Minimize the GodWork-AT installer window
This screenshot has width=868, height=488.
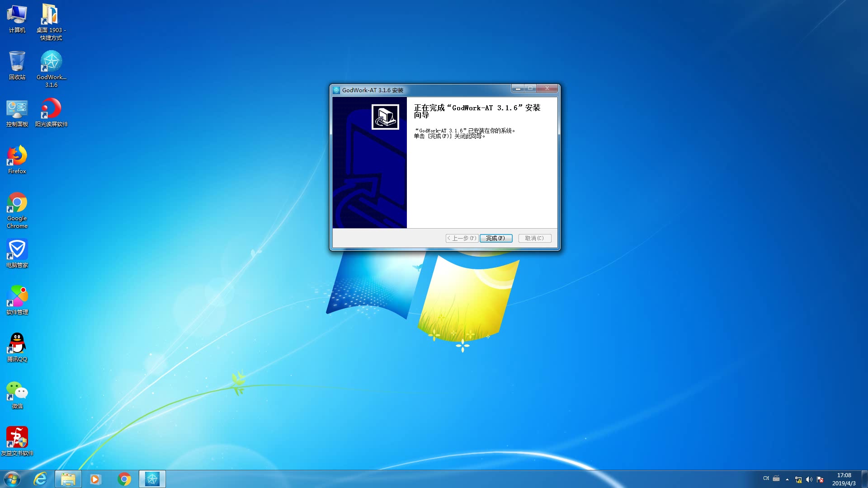[x=518, y=89]
